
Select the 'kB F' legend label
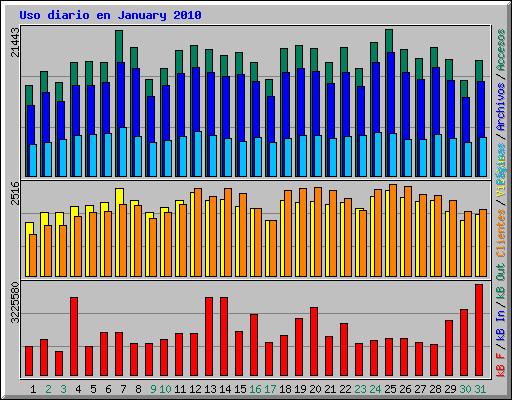(x=501, y=364)
